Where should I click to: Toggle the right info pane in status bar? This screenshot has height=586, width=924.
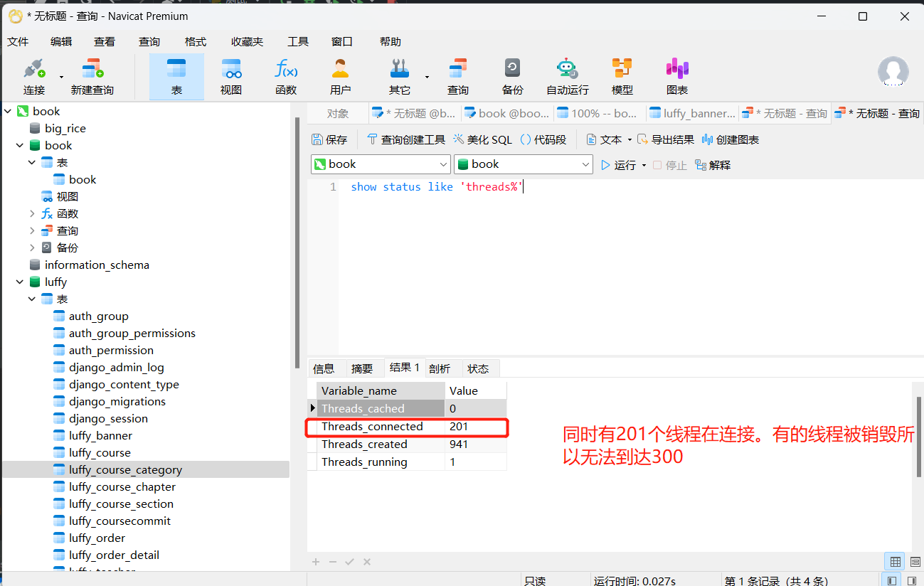pyautogui.click(x=912, y=580)
